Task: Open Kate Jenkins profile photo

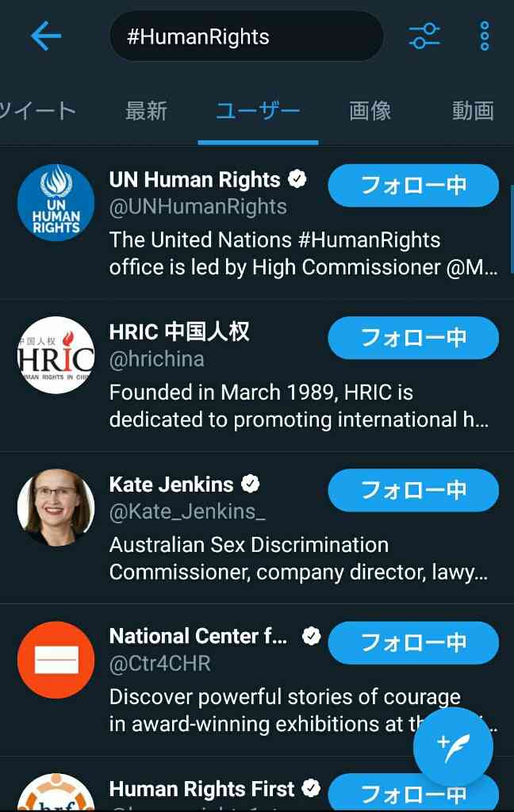Action: click(56, 507)
